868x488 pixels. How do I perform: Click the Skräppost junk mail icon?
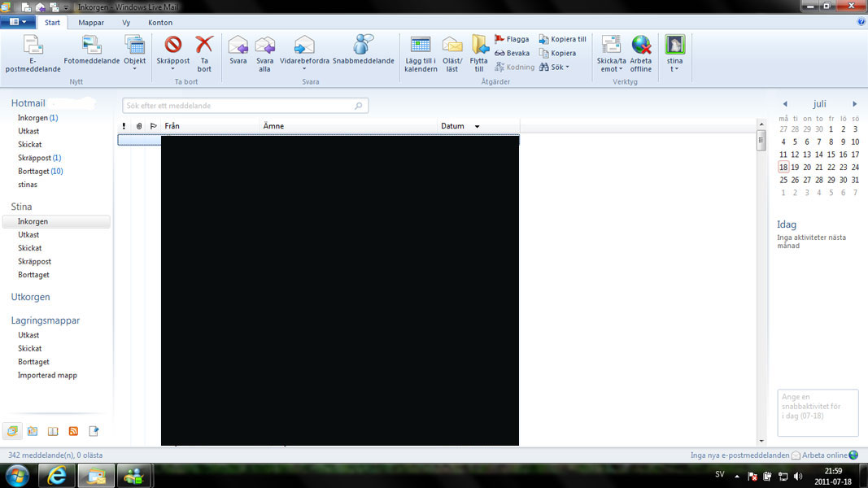pyautogui.click(x=172, y=46)
